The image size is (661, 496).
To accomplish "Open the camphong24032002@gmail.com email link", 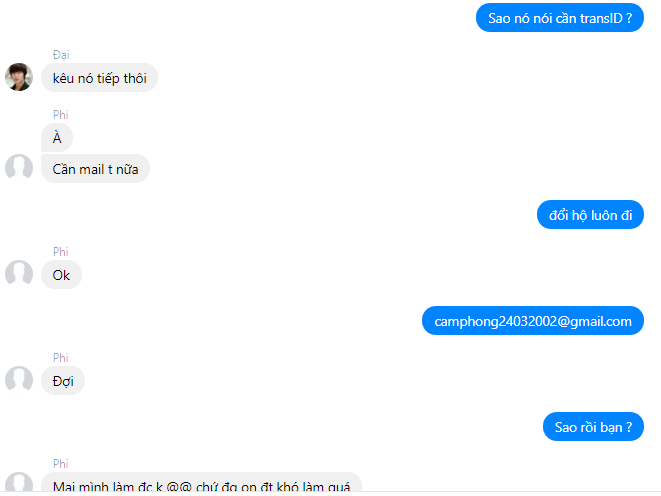I will tap(533, 321).
